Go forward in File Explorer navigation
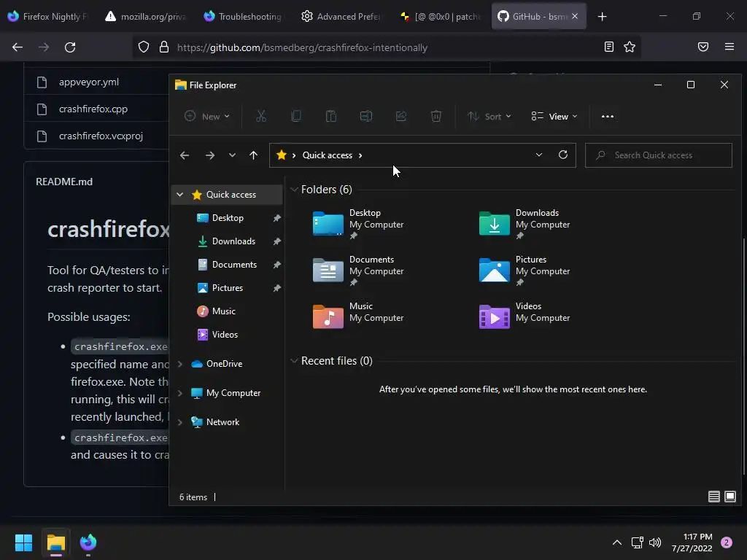747x560 pixels. [209, 155]
